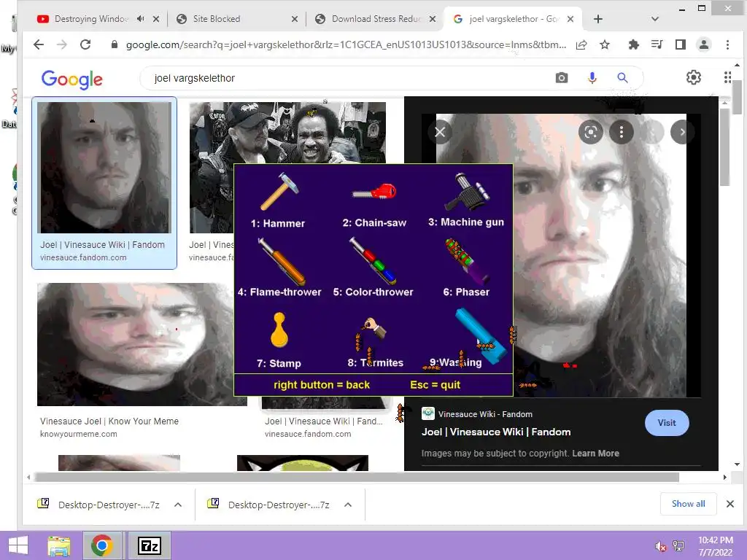Open 7-Zip from the taskbar
The height and width of the screenshot is (560, 747).
click(149, 545)
